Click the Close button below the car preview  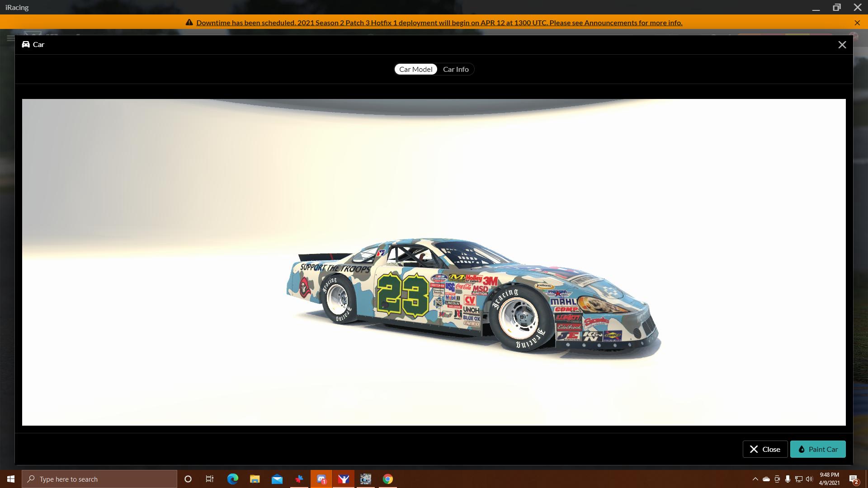click(x=764, y=449)
